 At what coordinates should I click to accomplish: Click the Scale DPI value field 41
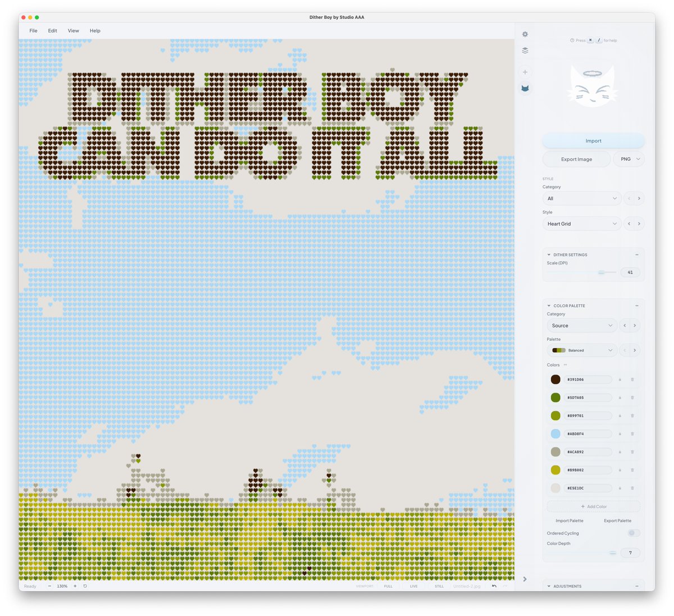[630, 272]
